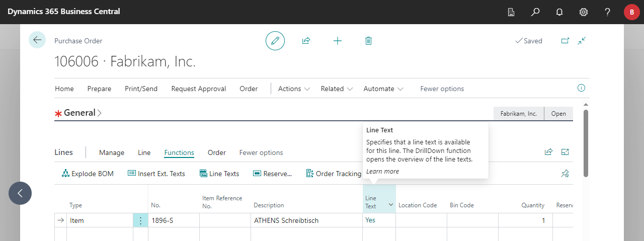Click the Location Code cell of the 1896-S row
644x241 pixels.
click(x=421, y=220)
